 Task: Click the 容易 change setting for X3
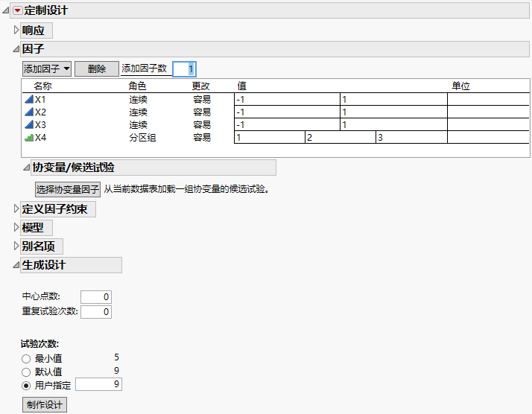coord(202,124)
